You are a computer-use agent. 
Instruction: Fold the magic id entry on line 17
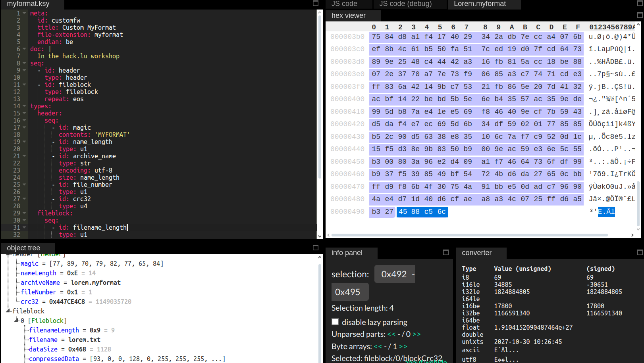pyautogui.click(x=24, y=127)
